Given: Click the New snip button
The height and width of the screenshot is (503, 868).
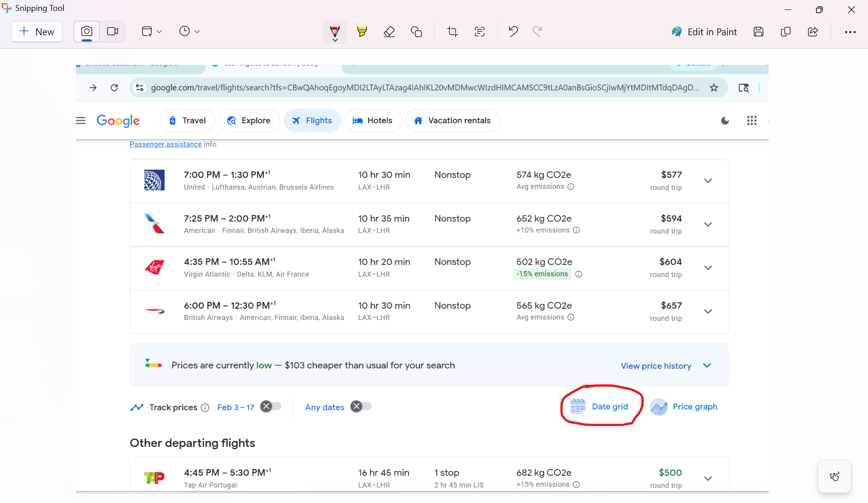Looking at the screenshot, I should [x=37, y=32].
